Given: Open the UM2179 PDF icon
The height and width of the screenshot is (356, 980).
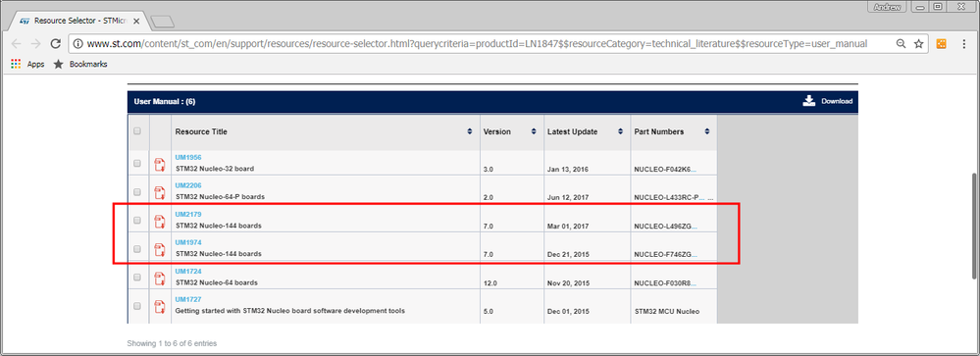Looking at the screenshot, I should [160, 221].
